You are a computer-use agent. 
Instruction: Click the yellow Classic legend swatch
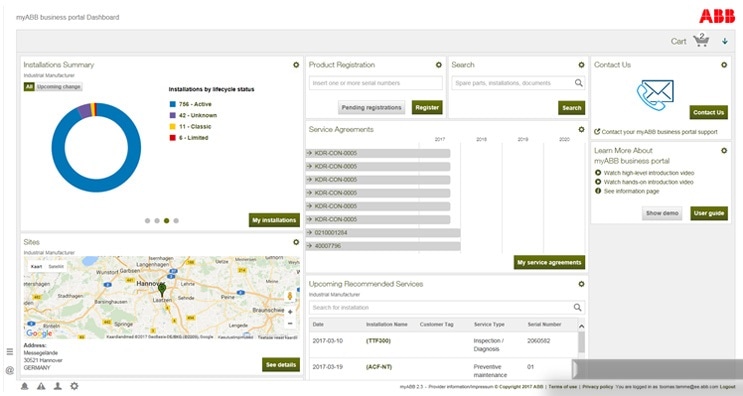[172, 127]
